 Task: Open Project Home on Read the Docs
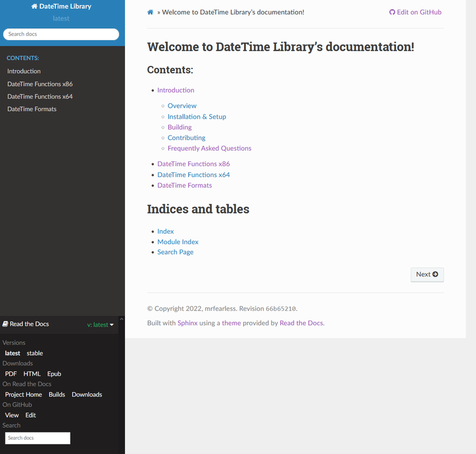[x=23, y=394]
